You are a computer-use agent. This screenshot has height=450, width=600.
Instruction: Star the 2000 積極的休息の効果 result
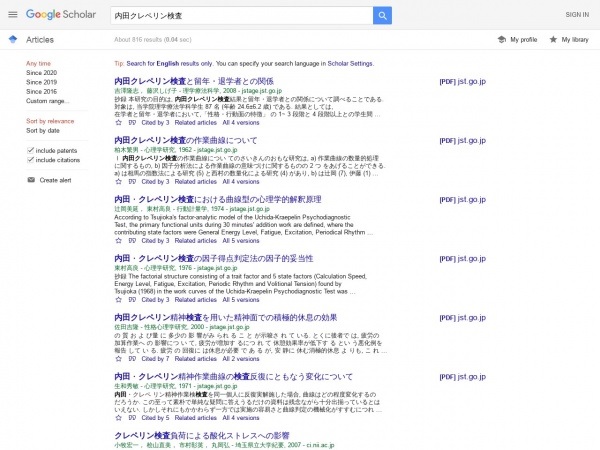pos(119,359)
